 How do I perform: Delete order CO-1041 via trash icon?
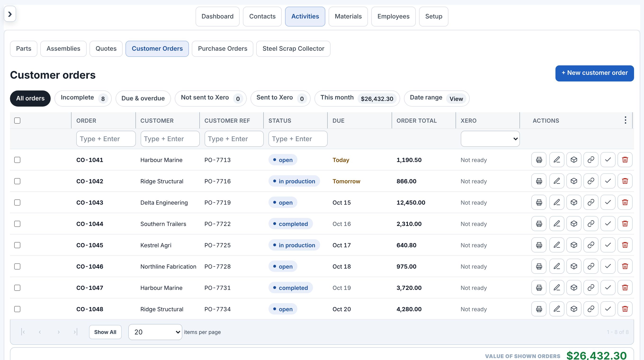[x=625, y=160]
